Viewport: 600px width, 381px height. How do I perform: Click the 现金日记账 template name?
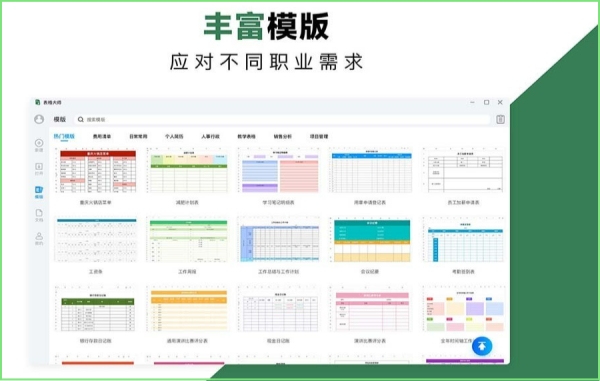(x=279, y=340)
